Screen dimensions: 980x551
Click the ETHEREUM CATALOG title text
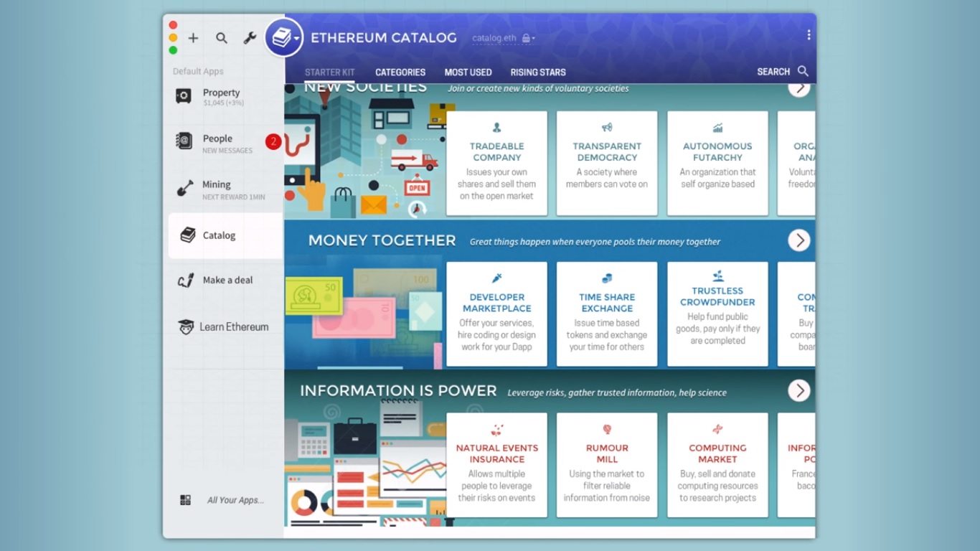pyautogui.click(x=384, y=38)
